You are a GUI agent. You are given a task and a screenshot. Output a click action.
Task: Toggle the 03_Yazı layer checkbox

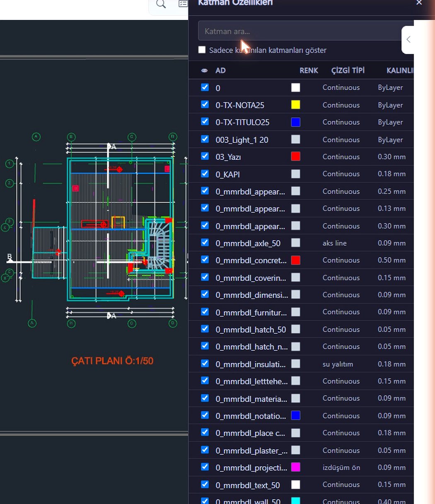point(205,157)
